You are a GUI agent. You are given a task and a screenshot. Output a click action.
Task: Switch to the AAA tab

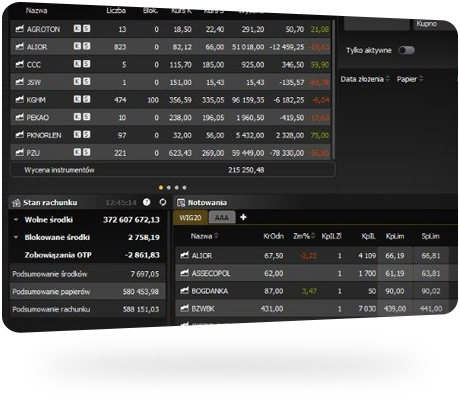pyautogui.click(x=222, y=218)
